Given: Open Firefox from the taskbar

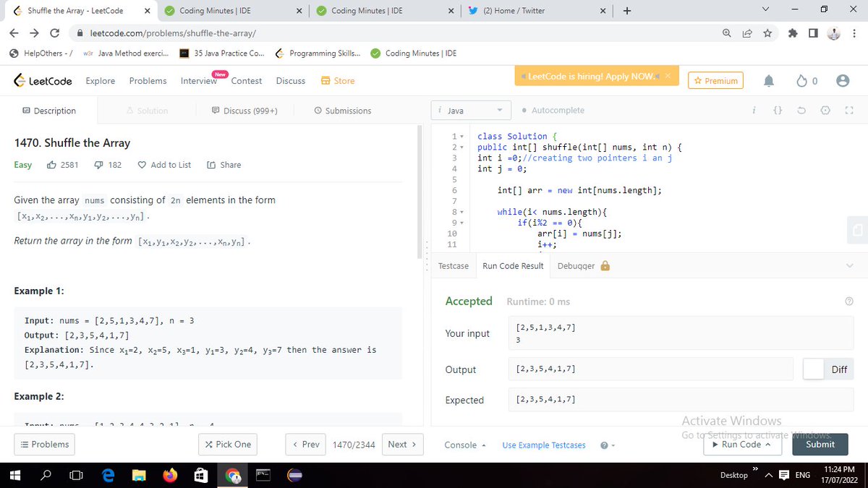Looking at the screenshot, I should point(170,476).
